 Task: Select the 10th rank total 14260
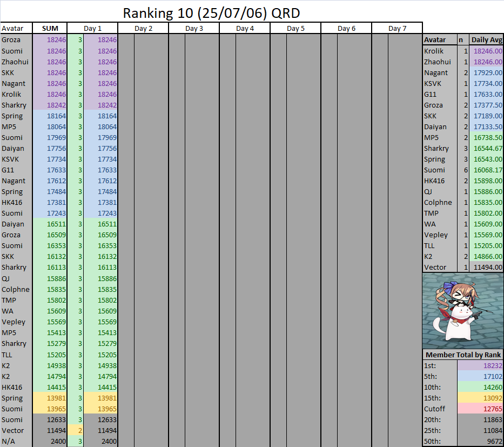pyautogui.click(x=480, y=387)
